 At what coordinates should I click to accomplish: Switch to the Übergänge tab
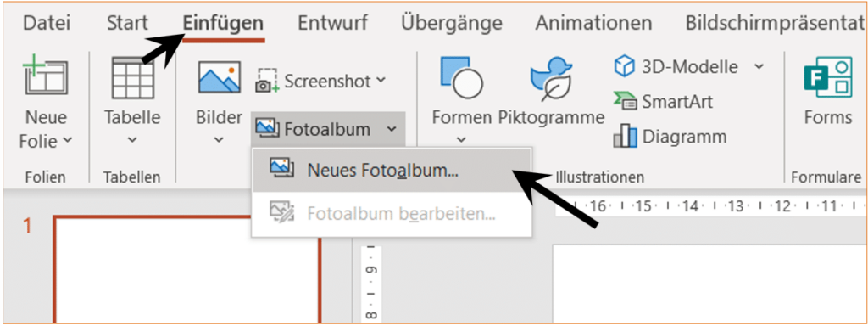point(452,23)
